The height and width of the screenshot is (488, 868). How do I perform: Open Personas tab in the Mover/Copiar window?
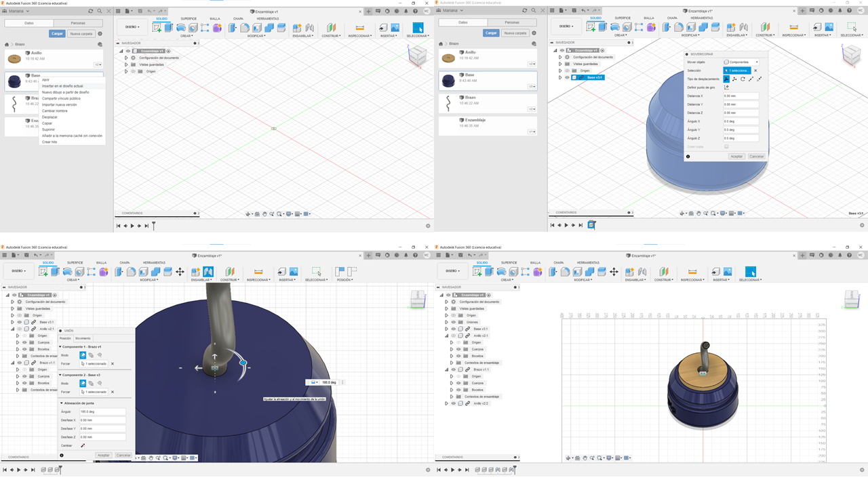tap(512, 22)
